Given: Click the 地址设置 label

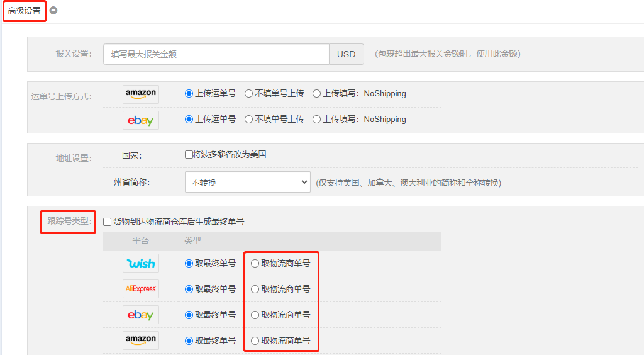Looking at the screenshot, I should click(74, 158).
